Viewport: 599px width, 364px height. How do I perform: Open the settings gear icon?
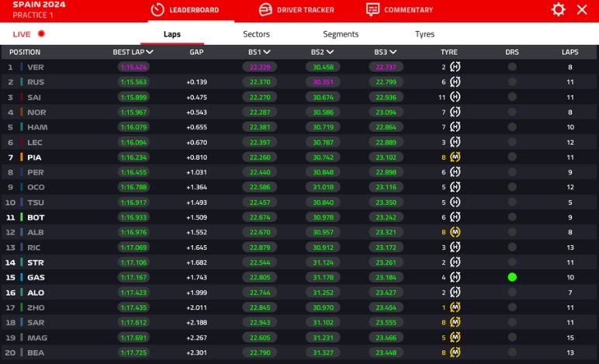coord(558,9)
